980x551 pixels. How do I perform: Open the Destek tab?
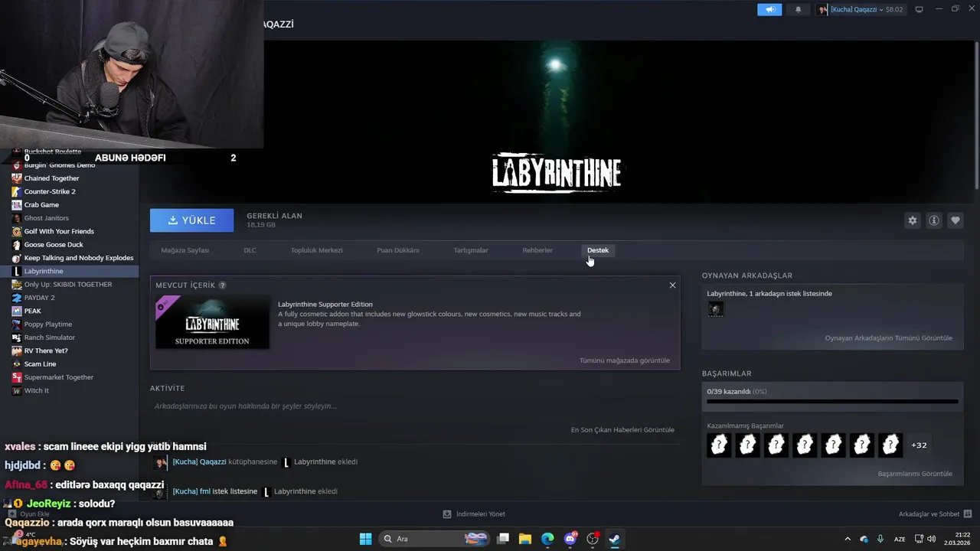coord(597,250)
